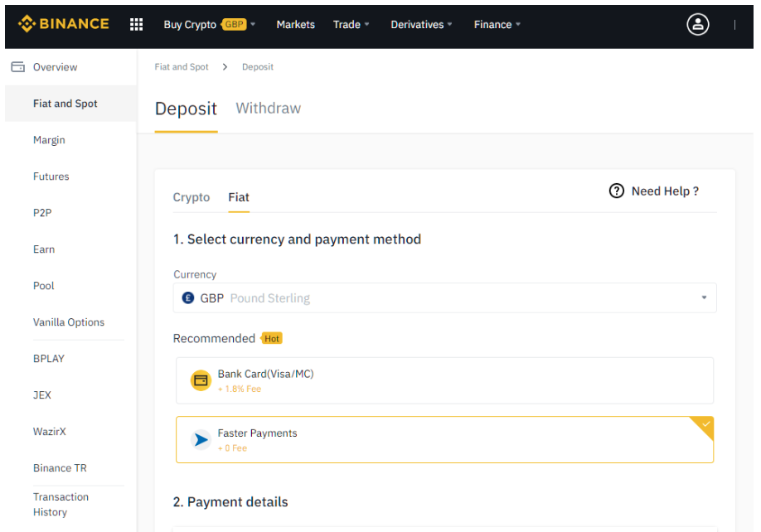
Task: Open Margin wallet in sidebar
Action: coord(49,140)
